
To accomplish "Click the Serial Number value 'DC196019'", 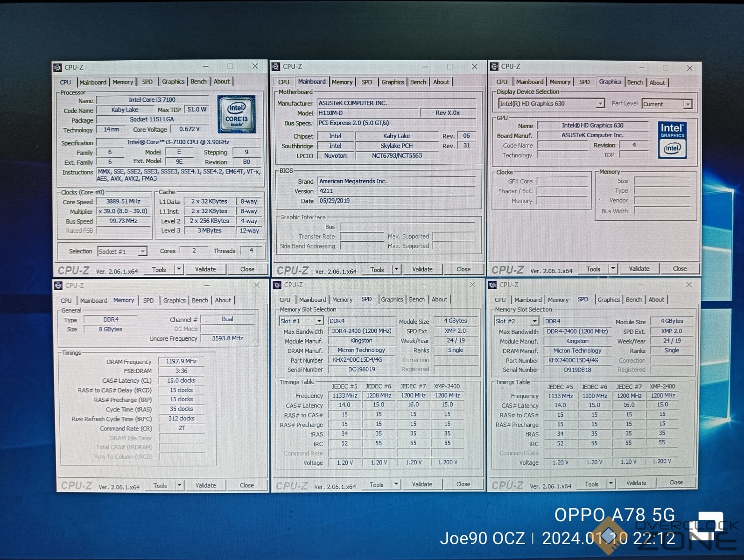I will tap(362, 369).
